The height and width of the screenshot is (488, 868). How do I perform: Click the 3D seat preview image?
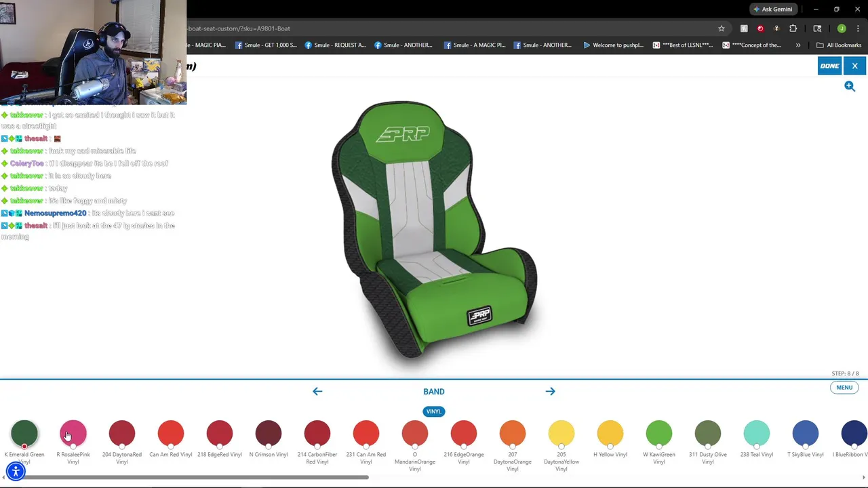[434, 229]
